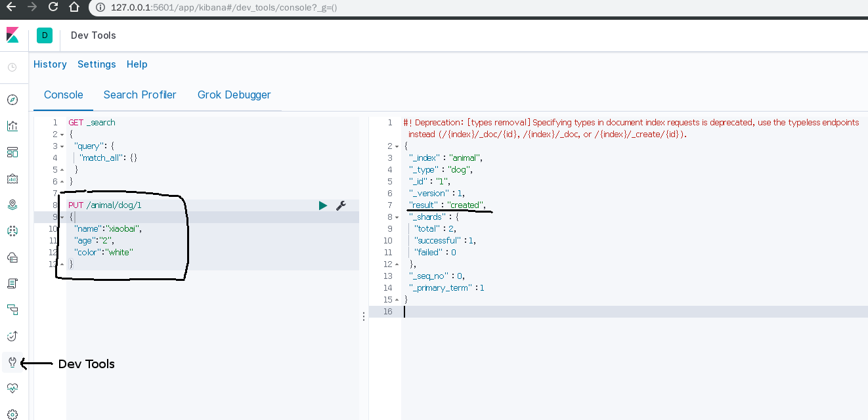The height and width of the screenshot is (420, 868).
Task: Open the APM sidebar icon
Action: (12, 310)
